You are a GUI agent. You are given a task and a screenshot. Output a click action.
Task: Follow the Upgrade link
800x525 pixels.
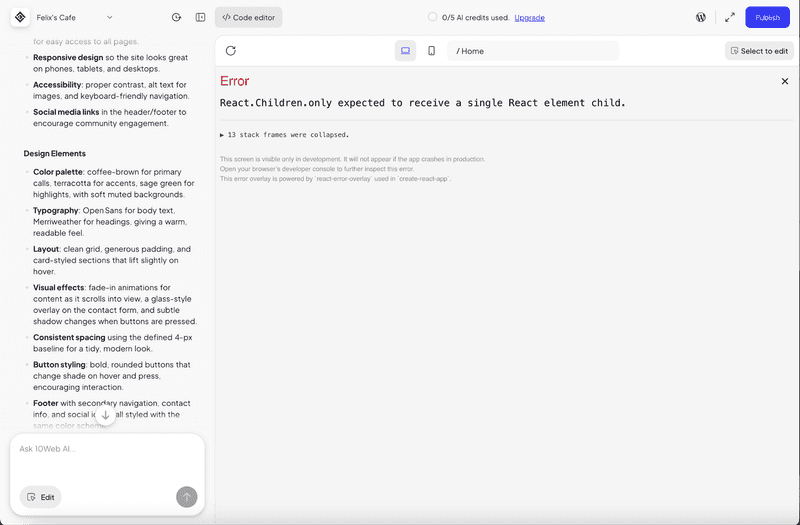click(x=530, y=18)
